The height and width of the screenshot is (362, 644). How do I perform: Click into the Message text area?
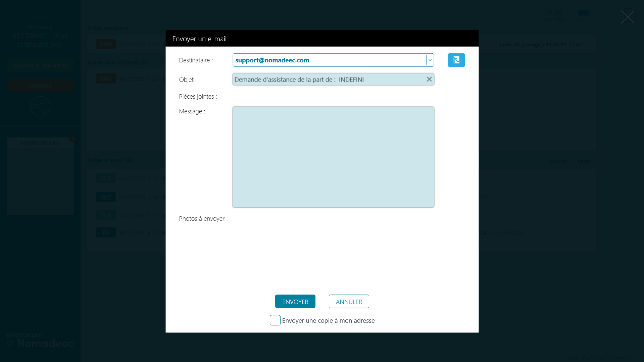(x=333, y=157)
